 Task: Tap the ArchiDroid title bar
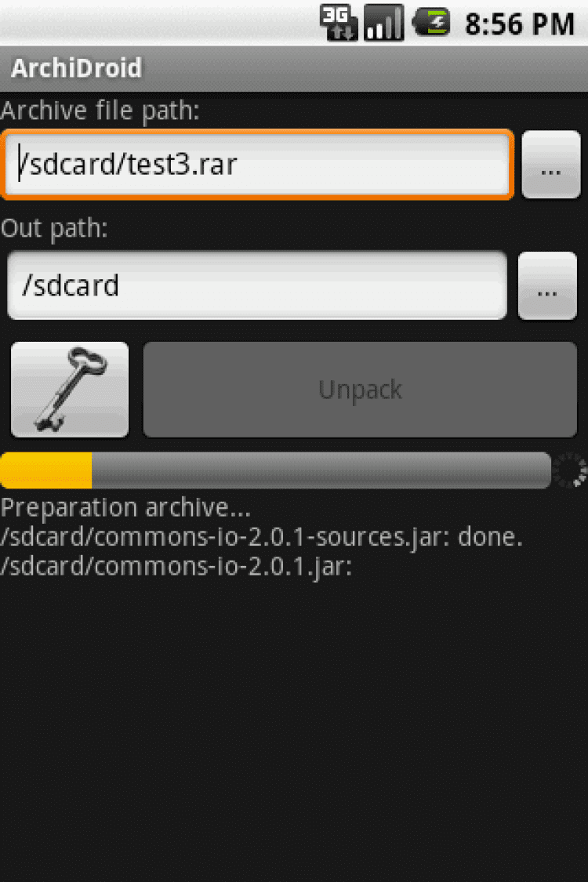click(294, 69)
